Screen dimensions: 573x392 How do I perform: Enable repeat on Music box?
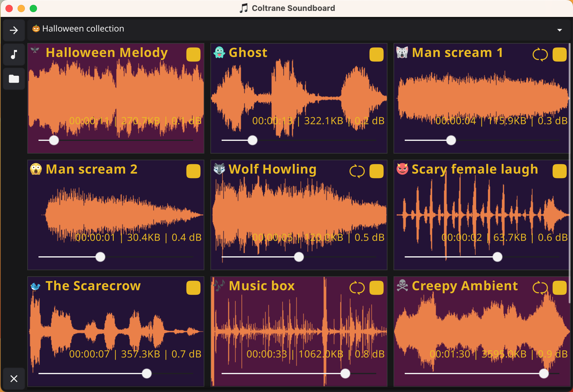pos(357,288)
